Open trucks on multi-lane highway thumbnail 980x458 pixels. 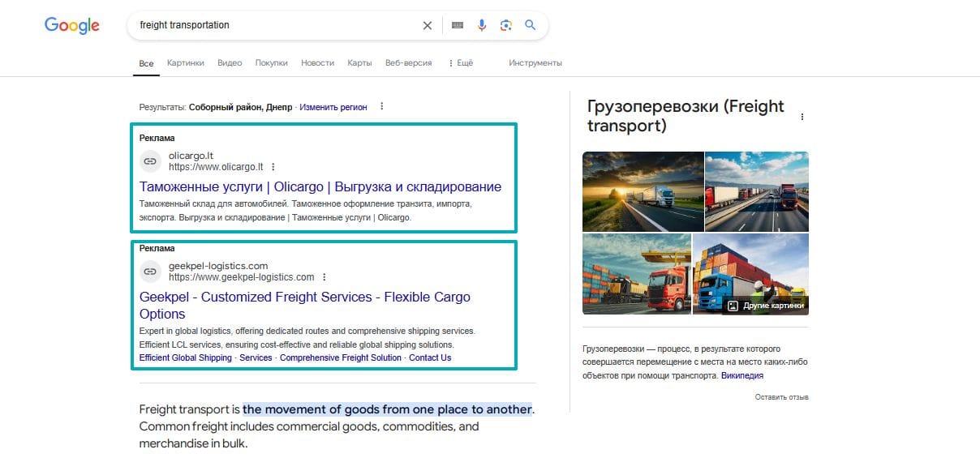757,191
